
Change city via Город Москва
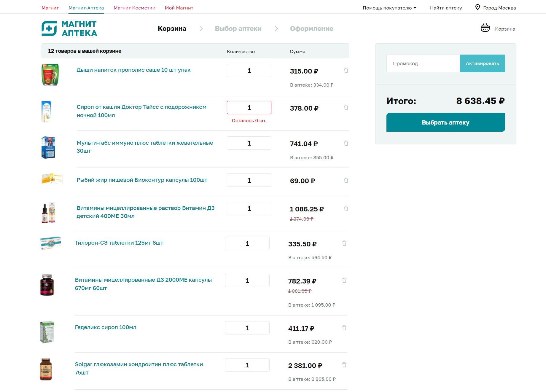pos(499,8)
